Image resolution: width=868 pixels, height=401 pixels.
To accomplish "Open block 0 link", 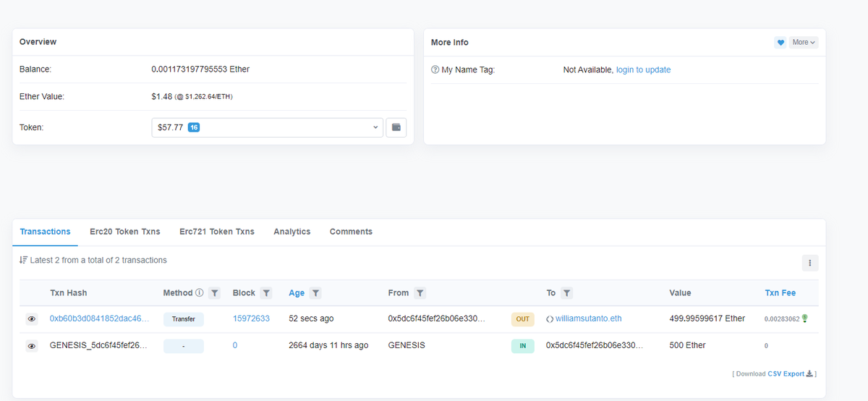I will click(235, 345).
